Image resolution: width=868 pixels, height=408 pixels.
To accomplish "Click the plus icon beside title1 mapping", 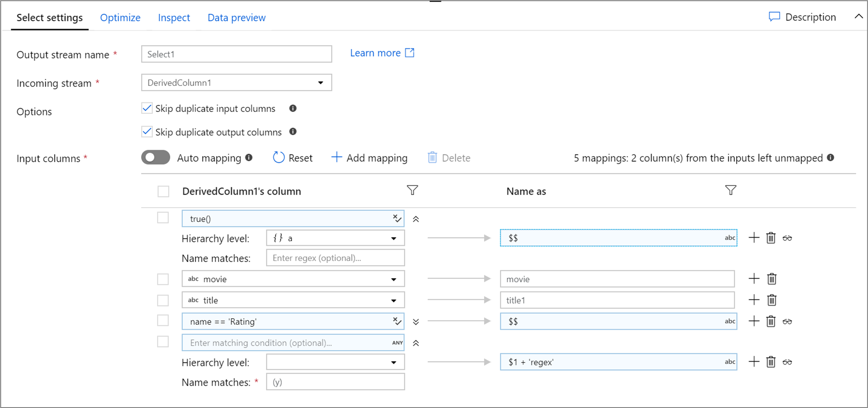I will pos(754,300).
